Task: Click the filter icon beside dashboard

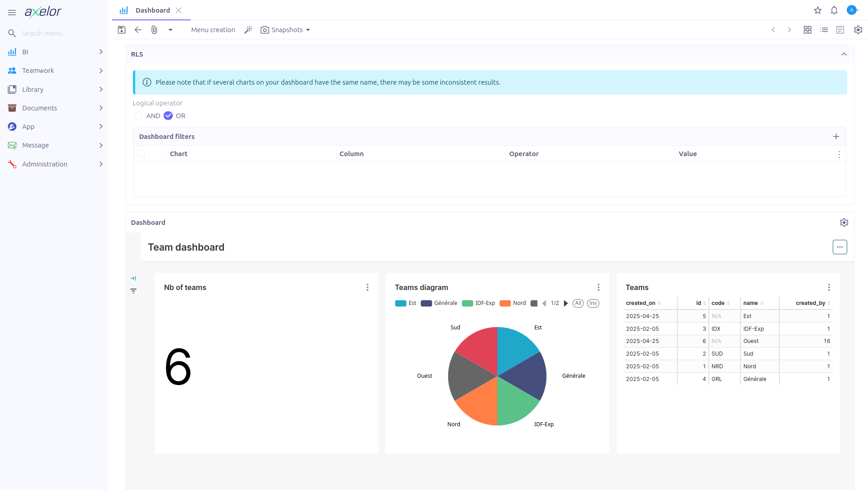Action: click(133, 291)
